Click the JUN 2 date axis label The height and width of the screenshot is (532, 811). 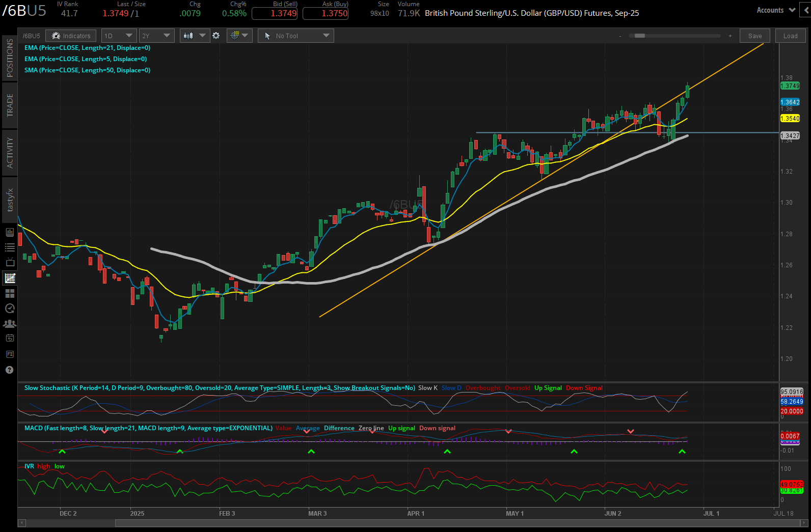[613, 513]
